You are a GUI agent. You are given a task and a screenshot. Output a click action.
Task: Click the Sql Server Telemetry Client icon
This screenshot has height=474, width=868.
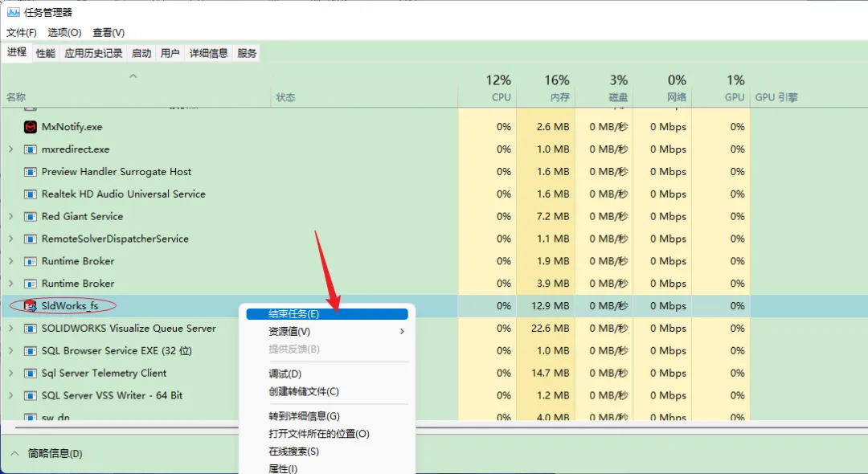click(30, 374)
